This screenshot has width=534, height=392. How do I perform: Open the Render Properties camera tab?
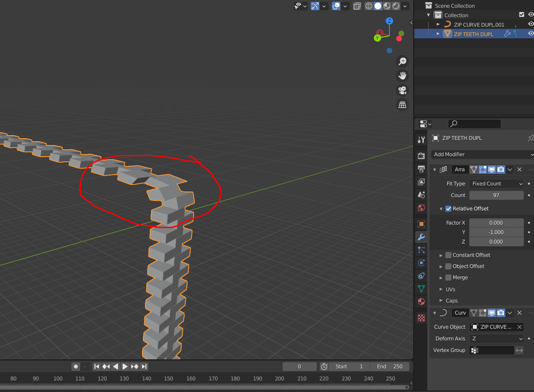421,156
